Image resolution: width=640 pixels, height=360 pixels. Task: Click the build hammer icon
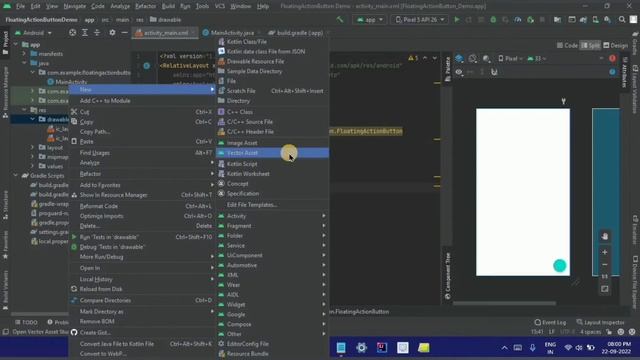340,20
